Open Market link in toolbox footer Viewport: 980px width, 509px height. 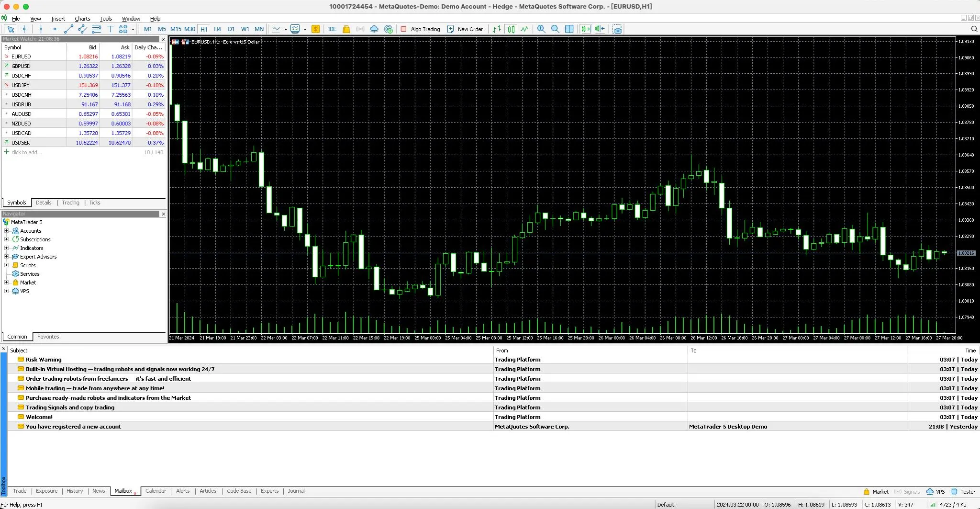click(876, 492)
